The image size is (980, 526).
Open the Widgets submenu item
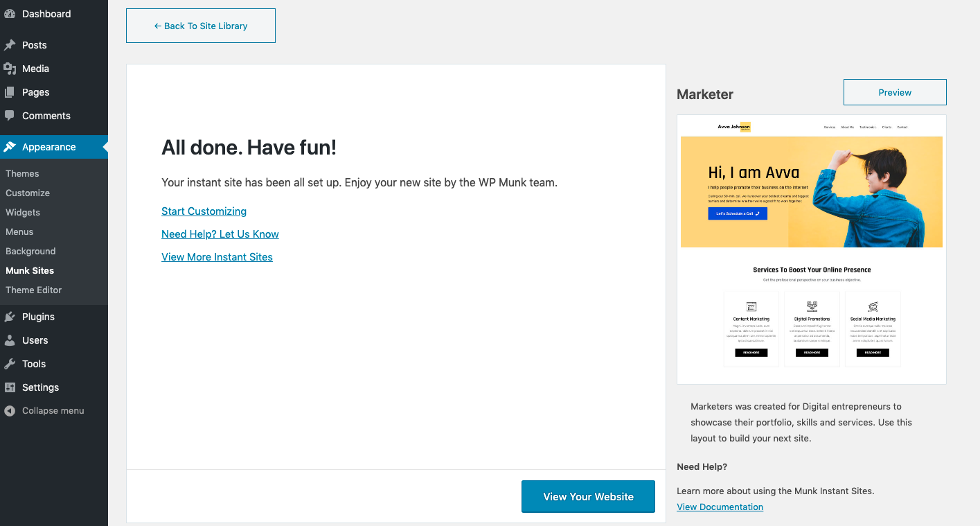tap(23, 212)
